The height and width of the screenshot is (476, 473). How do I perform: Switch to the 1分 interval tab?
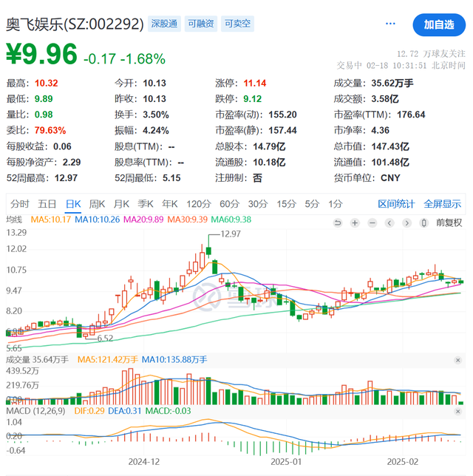(336, 204)
